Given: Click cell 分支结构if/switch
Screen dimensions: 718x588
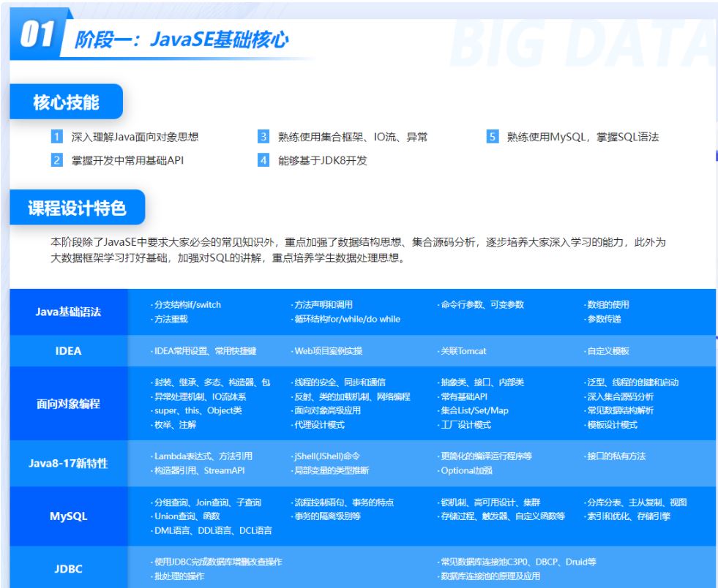Looking at the screenshot, I should point(186,305).
